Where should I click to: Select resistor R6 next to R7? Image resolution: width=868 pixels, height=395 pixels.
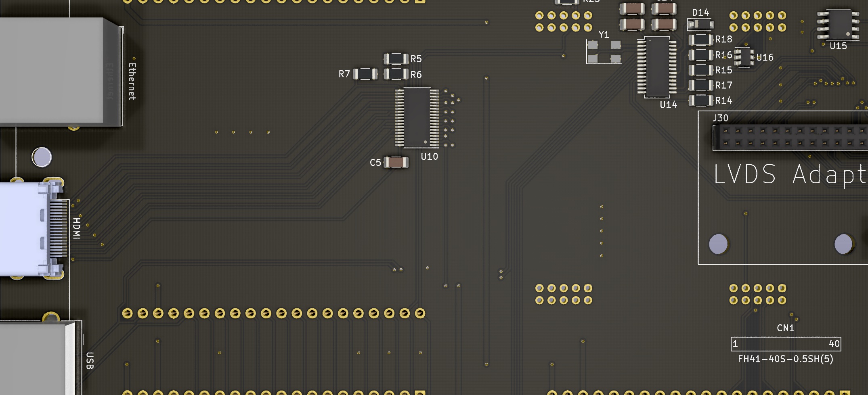(x=396, y=74)
